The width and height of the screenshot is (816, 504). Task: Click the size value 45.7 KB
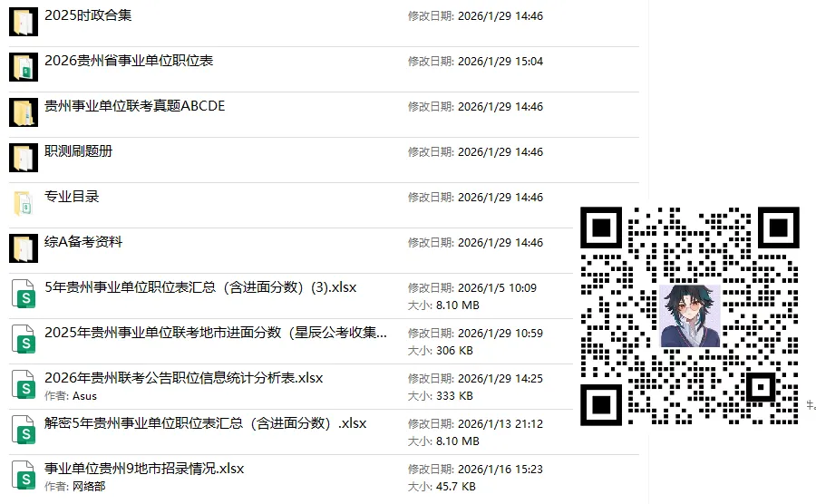point(456,486)
